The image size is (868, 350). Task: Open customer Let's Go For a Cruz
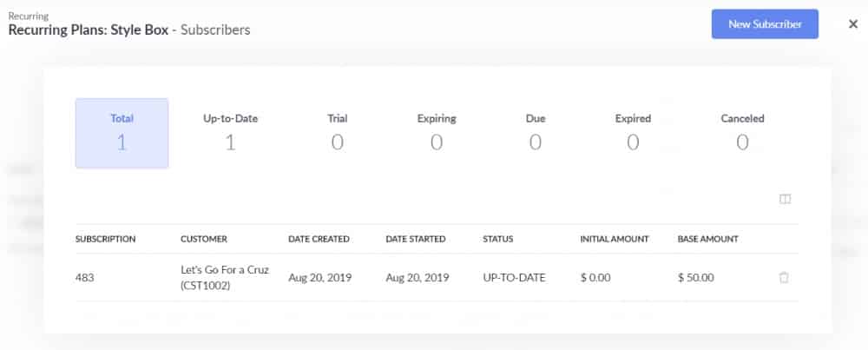coord(225,277)
